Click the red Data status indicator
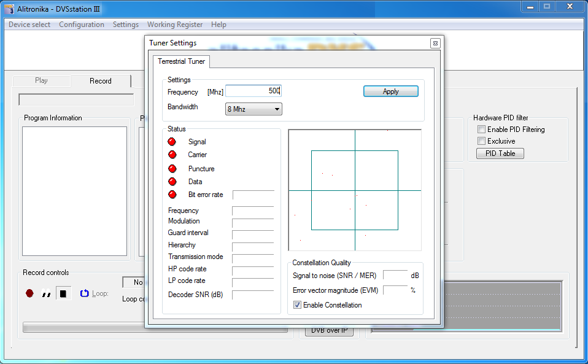 (172, 182)
